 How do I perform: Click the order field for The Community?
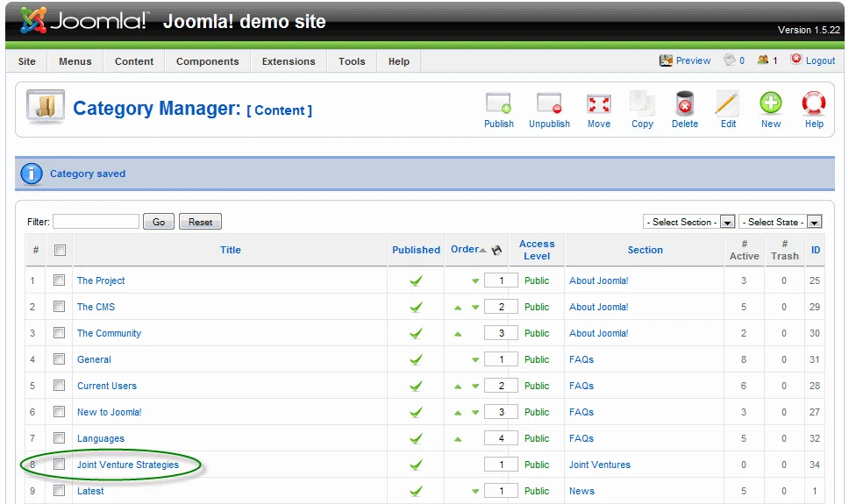(x=501, y=333)
